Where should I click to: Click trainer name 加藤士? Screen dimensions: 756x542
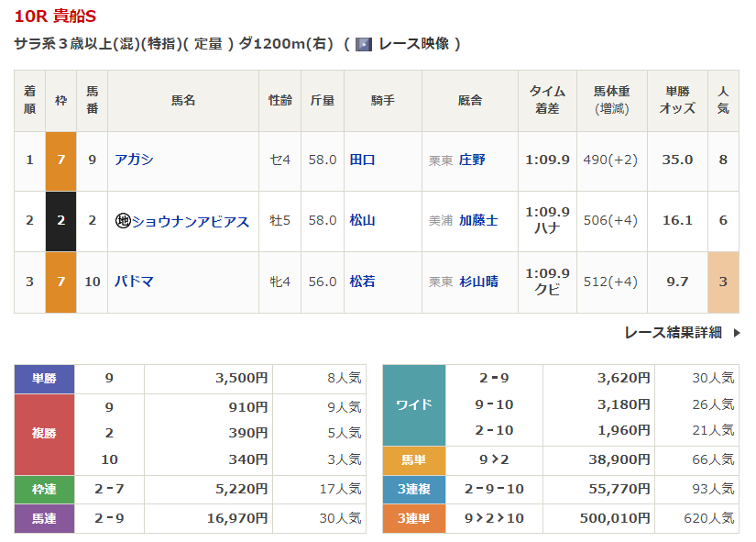click(x=478, y=221)
